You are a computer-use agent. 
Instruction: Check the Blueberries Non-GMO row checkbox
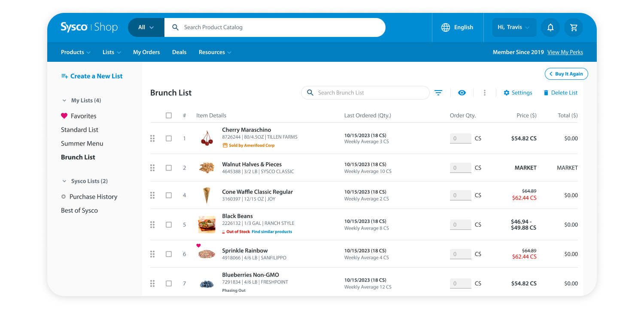tap(169, 283)
